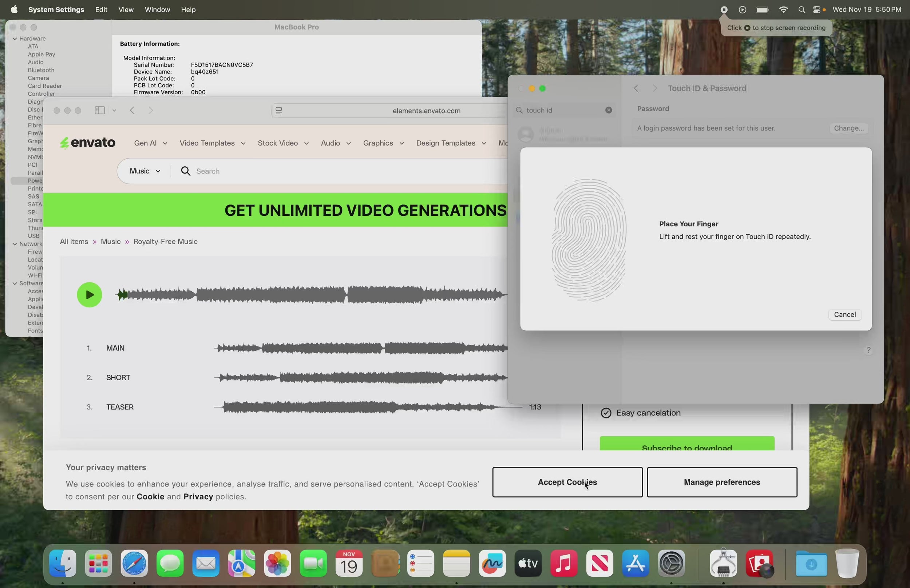This screenshot has width=910, height=588.
Task: Open the Music category dropdown
Action: [x=145, y=171]
